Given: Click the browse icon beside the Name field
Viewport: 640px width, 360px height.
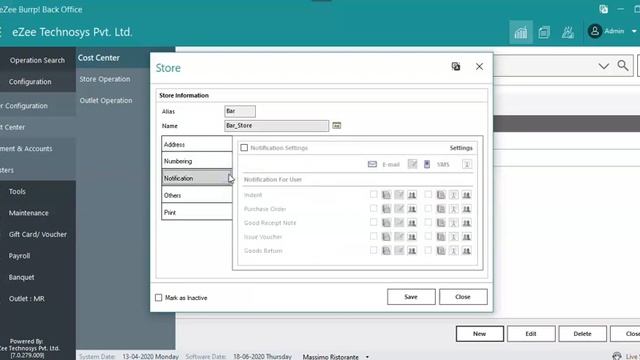Looking at the screenshot, I should click(x=336, y=126).
